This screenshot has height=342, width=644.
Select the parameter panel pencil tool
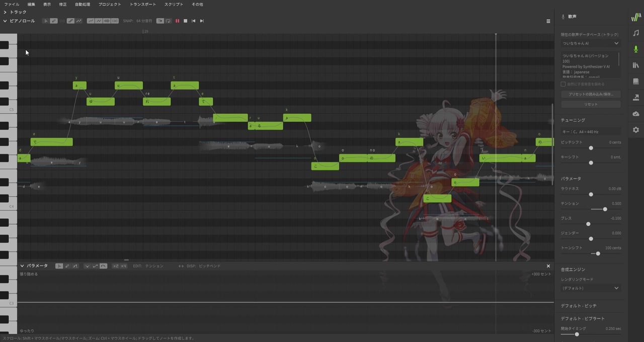[67, 266]
